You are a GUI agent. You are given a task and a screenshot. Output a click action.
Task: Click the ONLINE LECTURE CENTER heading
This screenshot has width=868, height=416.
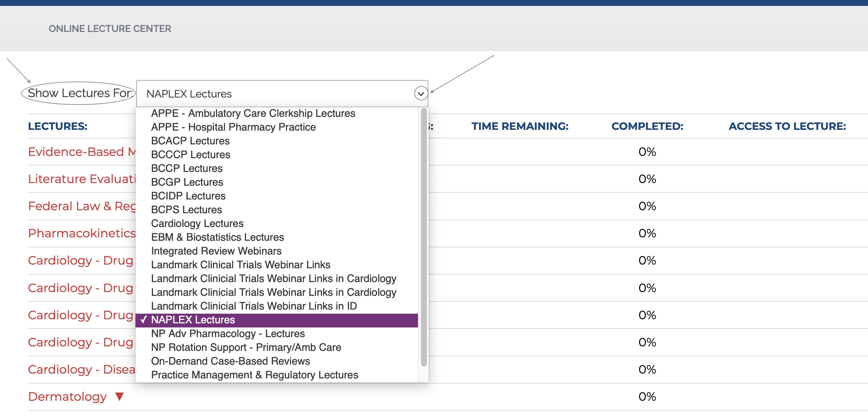click(x=110, y=29)
